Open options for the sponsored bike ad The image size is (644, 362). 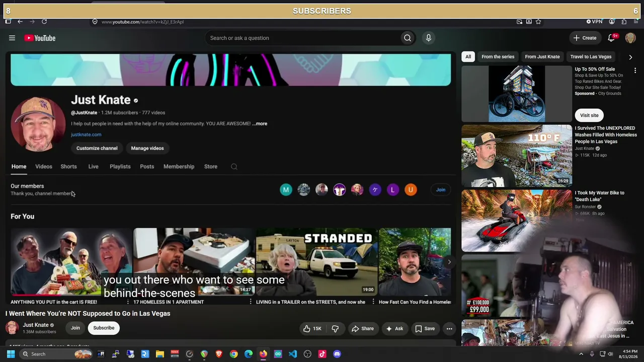click(x=635, y=71)
